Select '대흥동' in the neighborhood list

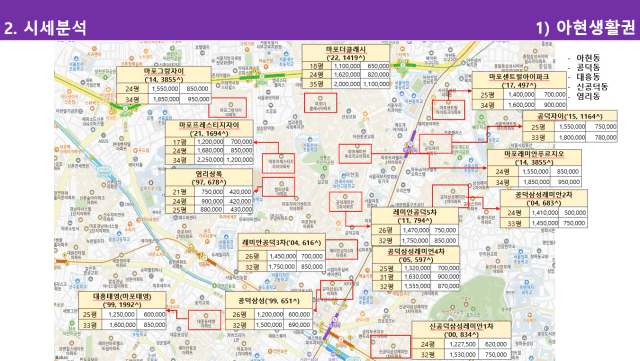pos(588,77)
